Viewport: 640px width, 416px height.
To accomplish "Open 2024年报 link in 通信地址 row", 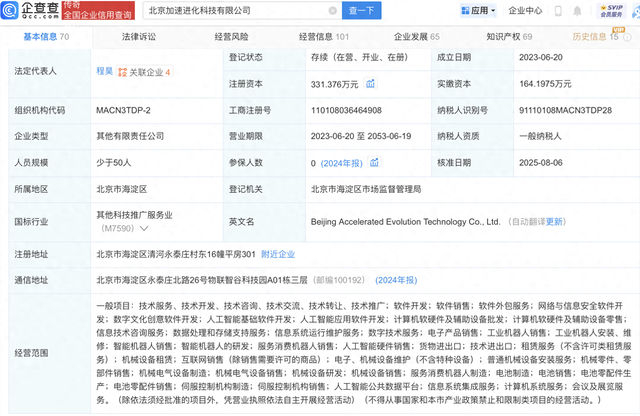I will click(x=396, y=280).
